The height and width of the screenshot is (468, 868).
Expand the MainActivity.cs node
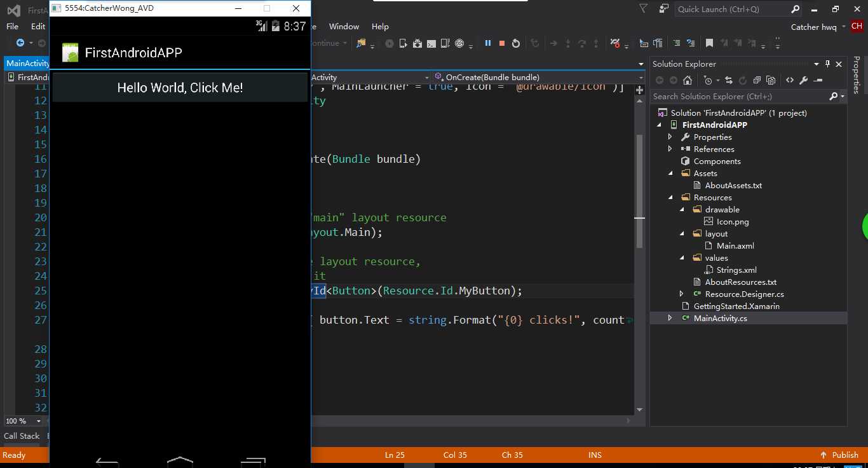point(670,318)
